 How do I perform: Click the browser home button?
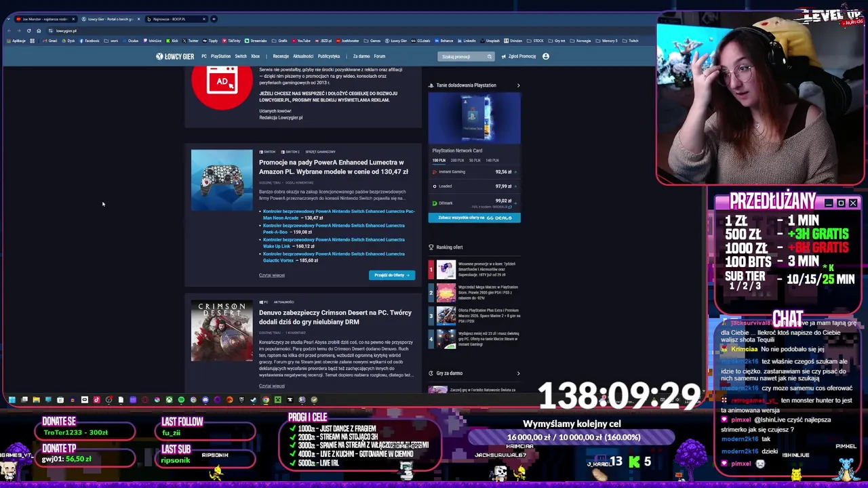39,30
